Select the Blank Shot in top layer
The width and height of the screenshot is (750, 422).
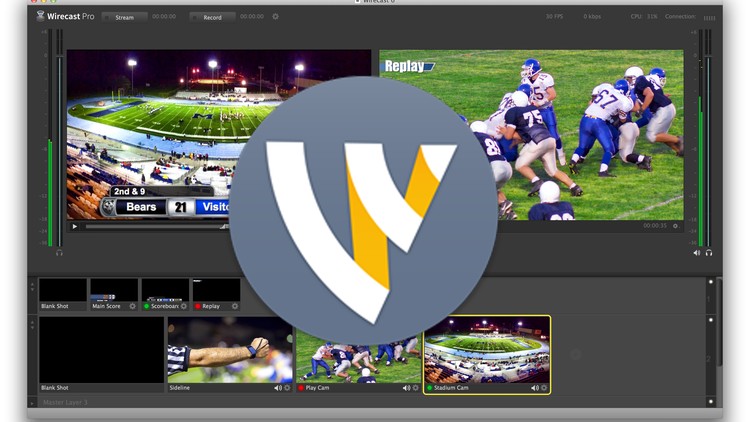(63, 294)
